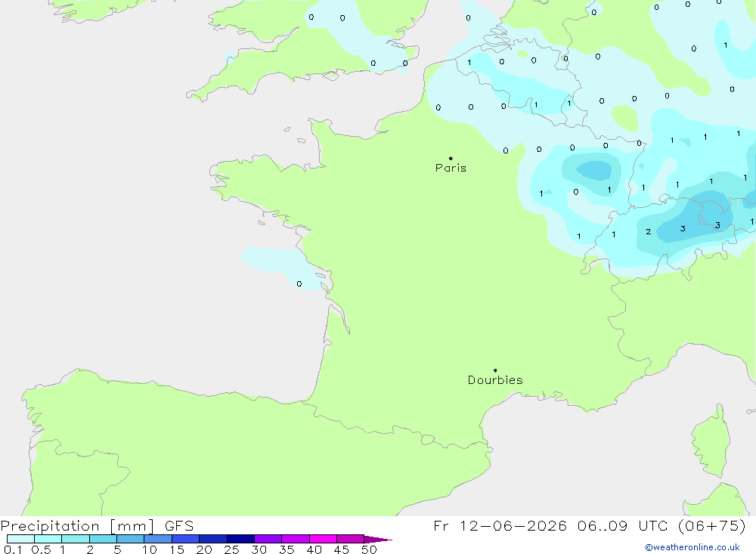Click the legend arrow tip above 50 mm
This screenshot has height=554, width=756.
[378, 539]
